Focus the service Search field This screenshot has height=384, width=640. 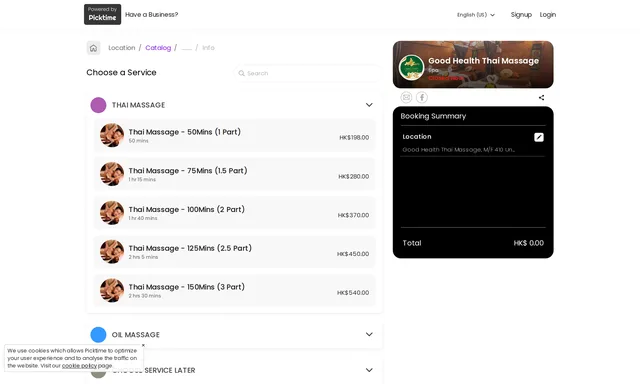click(x=308, y=73)
